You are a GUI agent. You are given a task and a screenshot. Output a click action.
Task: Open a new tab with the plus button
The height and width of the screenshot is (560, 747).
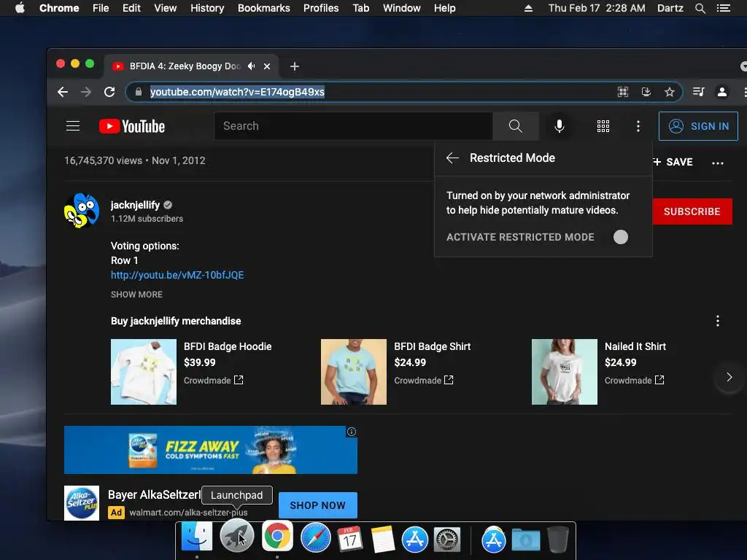(x=295, y=66)
